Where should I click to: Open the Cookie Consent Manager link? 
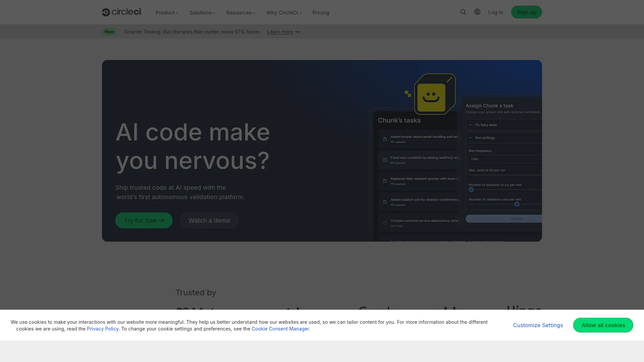coord(280,329)
